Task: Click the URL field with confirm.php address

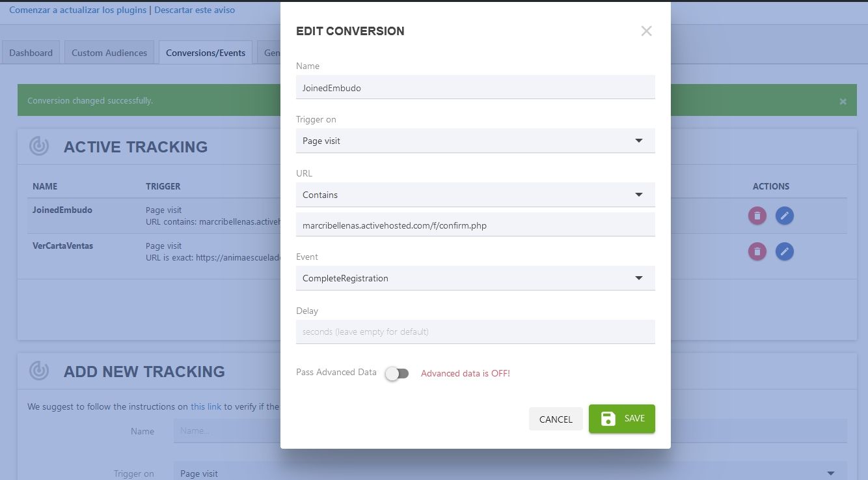Action: point(475,225)
